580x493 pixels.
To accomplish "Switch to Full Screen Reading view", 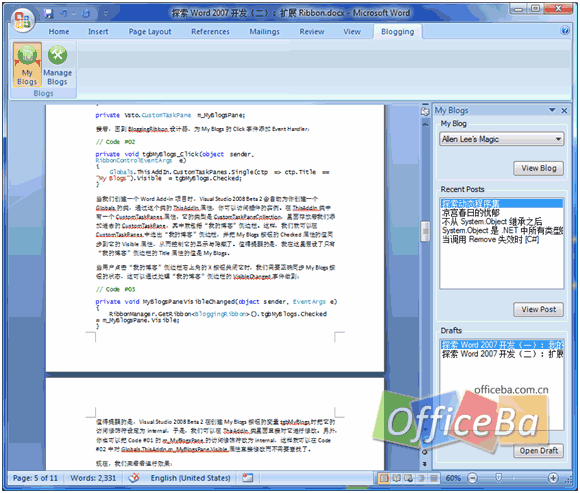I will click(397, 479).
